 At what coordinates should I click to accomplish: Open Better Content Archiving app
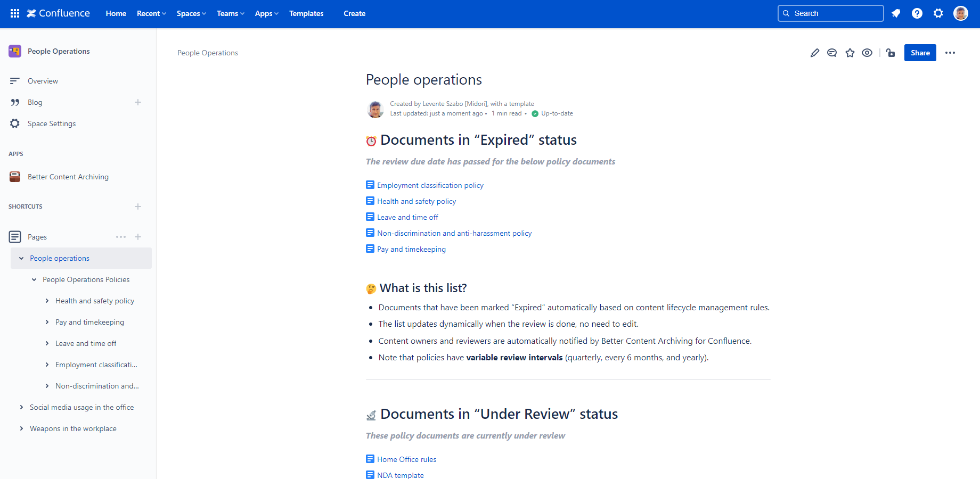point(68,176)
